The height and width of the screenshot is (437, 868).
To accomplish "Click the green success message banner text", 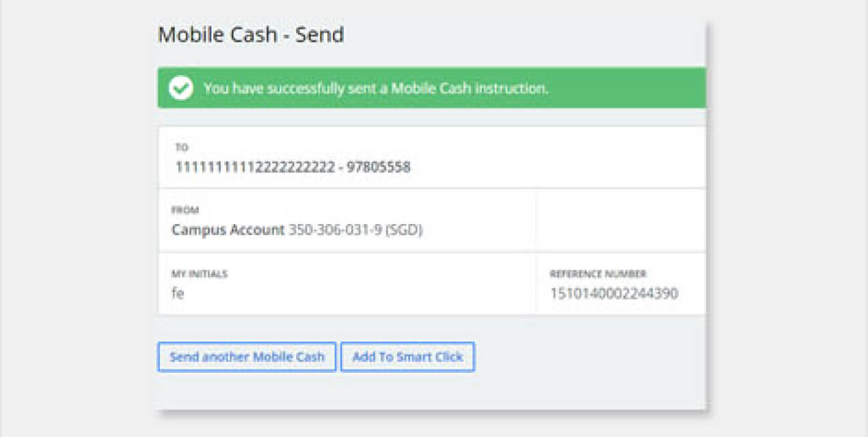I will [x=376, y=88].
